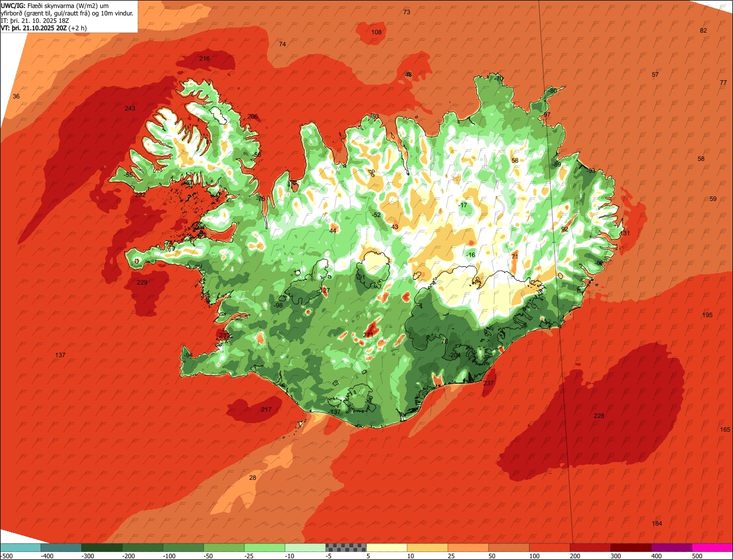Click the value 216 in the dark red patch
Viewport: 733px width, 560px height.
click(x=204, y=59)
